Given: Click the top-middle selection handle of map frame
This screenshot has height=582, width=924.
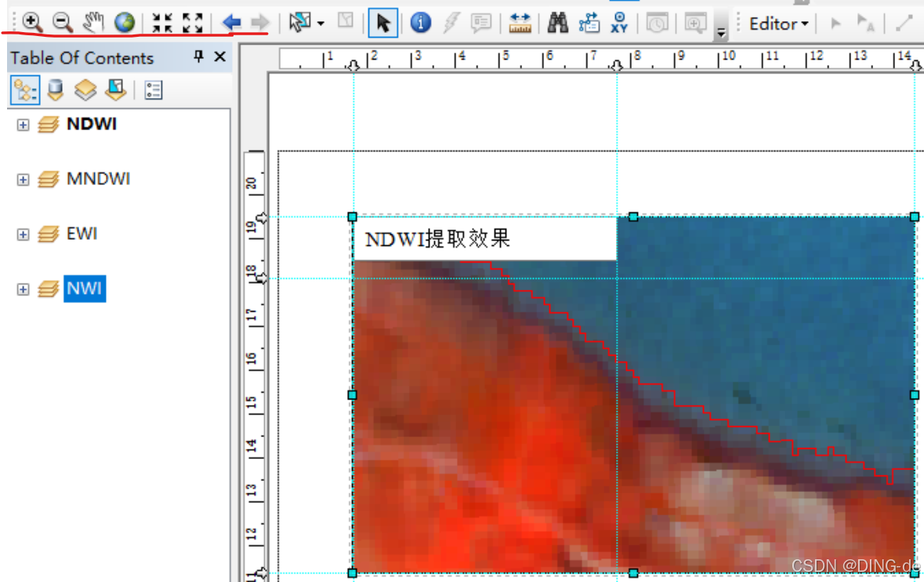Looking at the screenshot, I should [x=633, y=217].
